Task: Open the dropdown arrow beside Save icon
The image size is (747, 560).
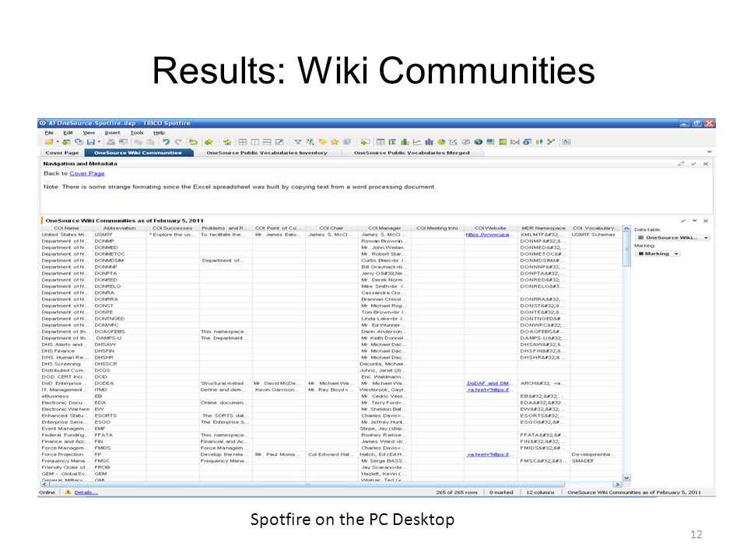Action: point(99,142)
